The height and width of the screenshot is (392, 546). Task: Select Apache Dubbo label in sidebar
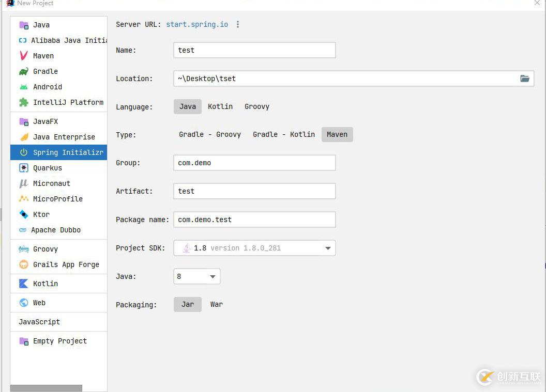tap(56, 230)
